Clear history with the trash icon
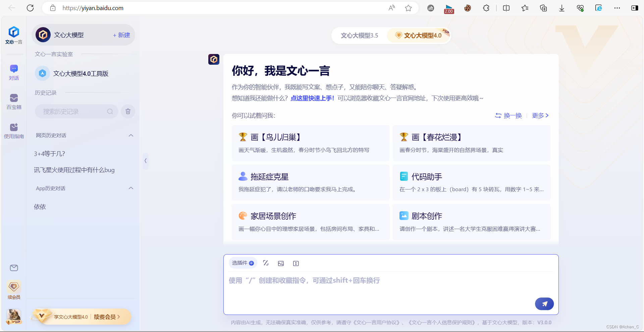This screenshot has height=332, width=644. point(128,111)
